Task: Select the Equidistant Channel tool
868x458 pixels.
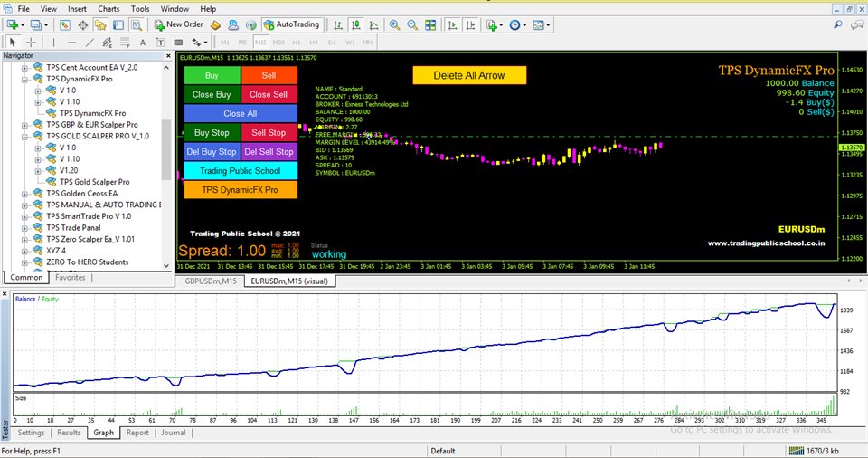Action: (107, 43)
